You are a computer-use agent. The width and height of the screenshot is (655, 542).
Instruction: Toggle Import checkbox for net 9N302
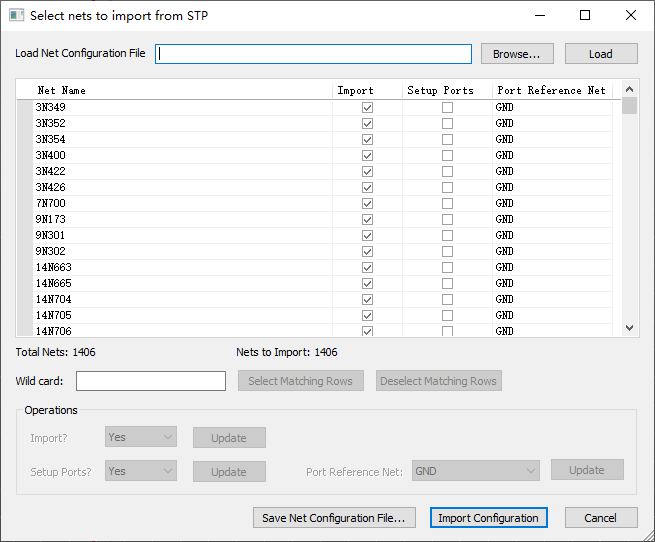click(x=367, y=252)
